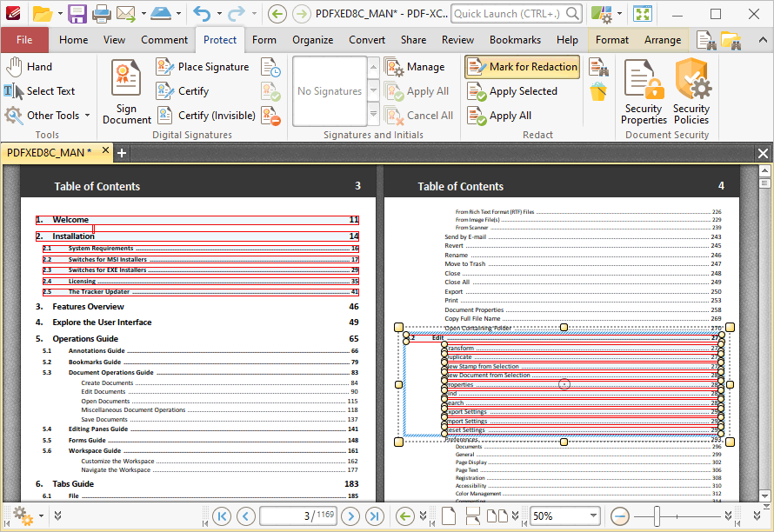The height and width of the screenshot is (532, 774).
Task: Click the Open folder icon in the title bar
Action: tap(42, 14)
